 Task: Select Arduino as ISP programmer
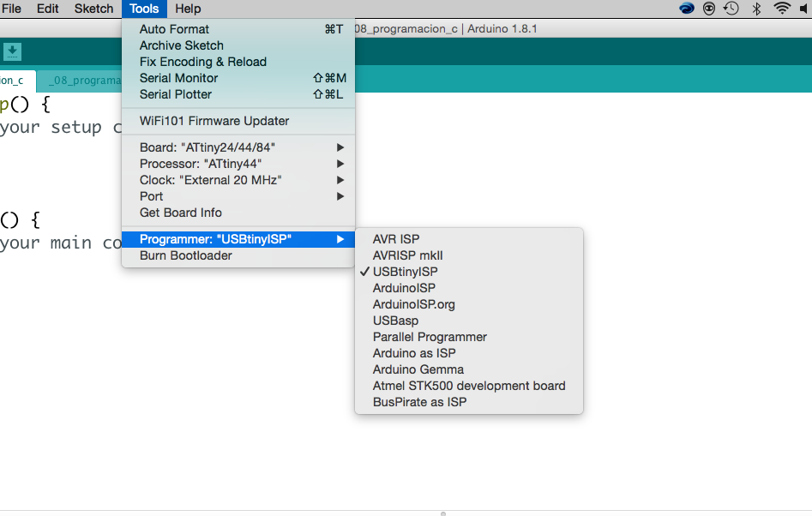click(469, 353)
